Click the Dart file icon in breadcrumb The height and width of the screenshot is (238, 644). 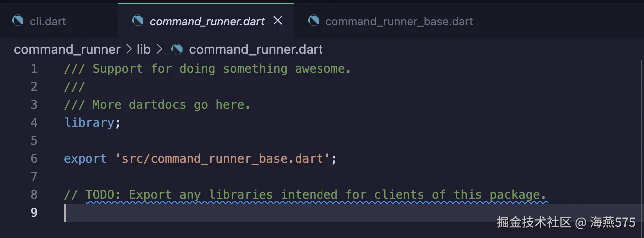(177, 49)
